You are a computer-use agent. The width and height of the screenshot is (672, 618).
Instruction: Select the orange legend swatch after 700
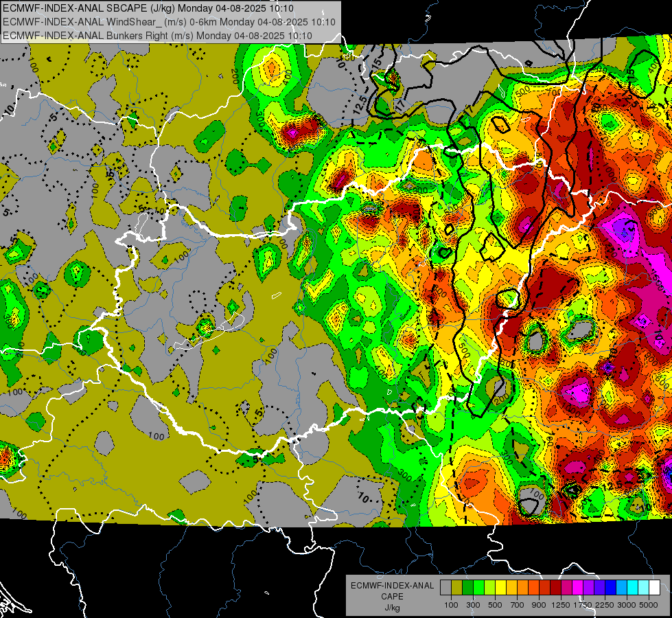523,588
